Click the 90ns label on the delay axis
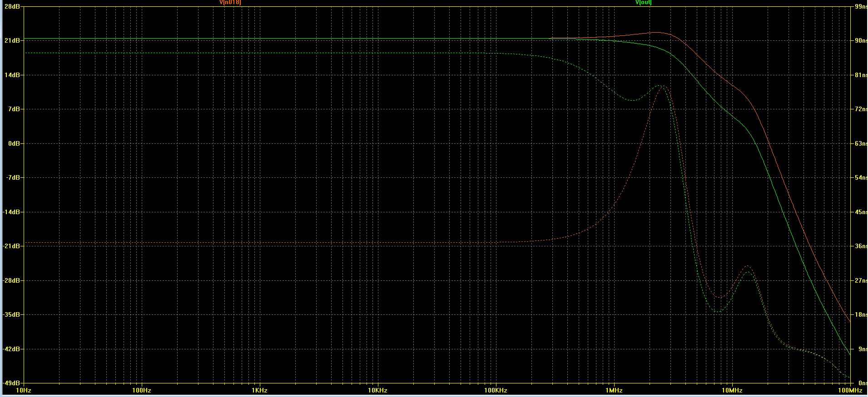 pyautogui.click(x=861, y=40)
